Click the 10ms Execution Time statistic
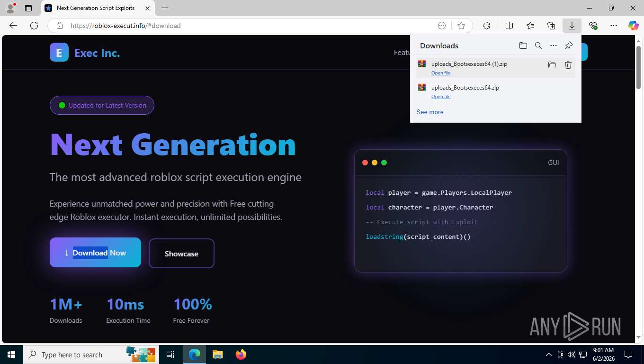This screenshot has width=644, height=364. (x=128, y=310)
